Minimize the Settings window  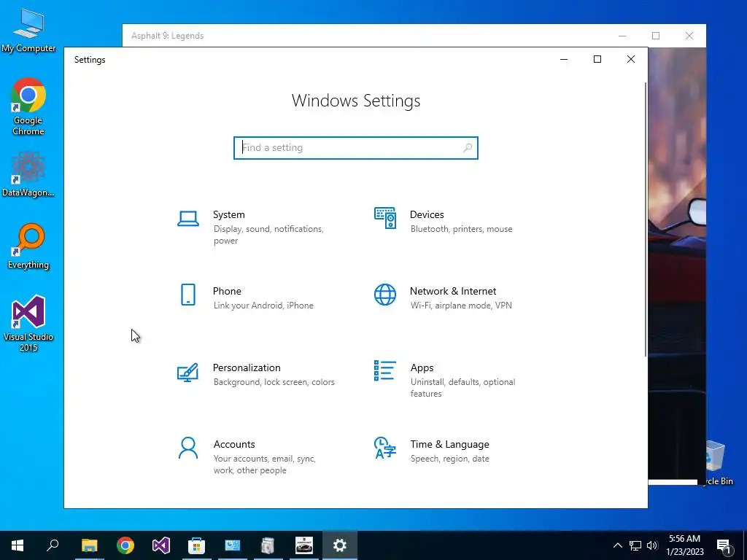click(x=564, y=59)
